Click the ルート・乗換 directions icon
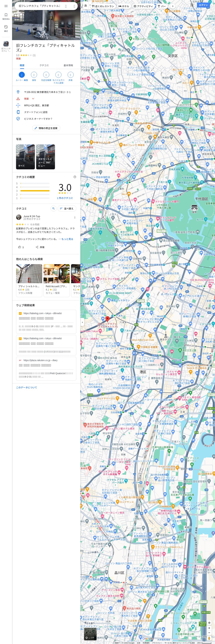 [x=22, y=75]
